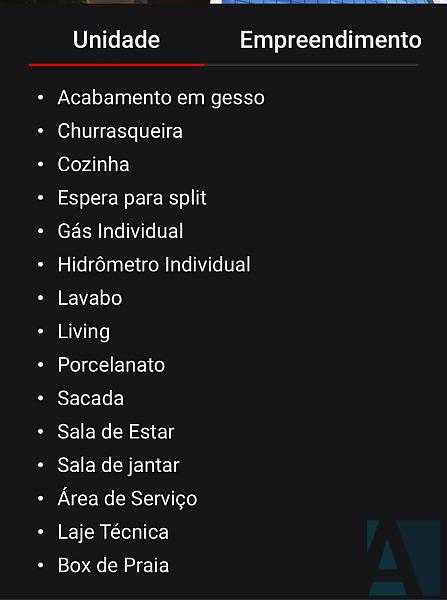Click the Acabamento em gesso item
The width and height of the screenshot is (447, 600).
(161, 98)
